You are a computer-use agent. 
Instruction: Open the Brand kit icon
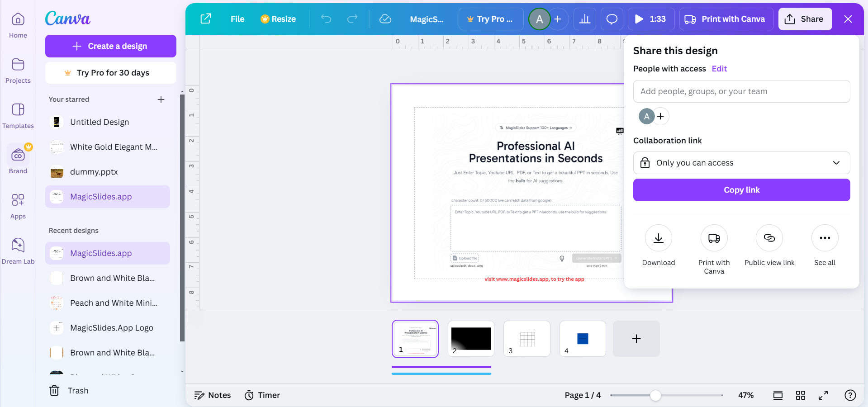point(18,155)
